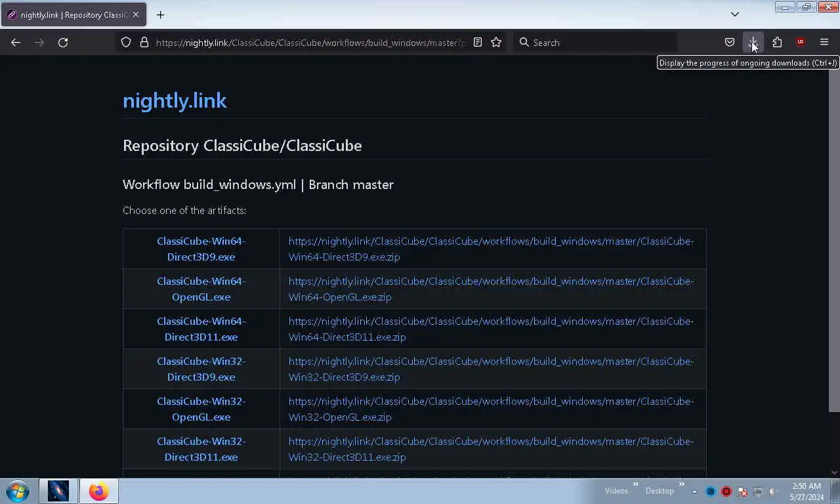This screenshot has width=840, height=504.
Task: Download ClassiCube-Win64-Direct3D11.exe artifact
Action: click(201, 329)
